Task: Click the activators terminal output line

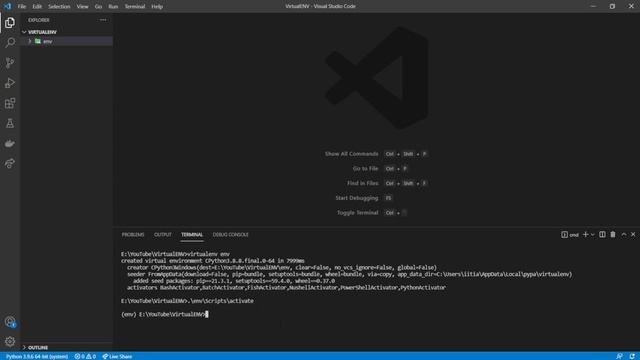Action: (x=286, y=287)
